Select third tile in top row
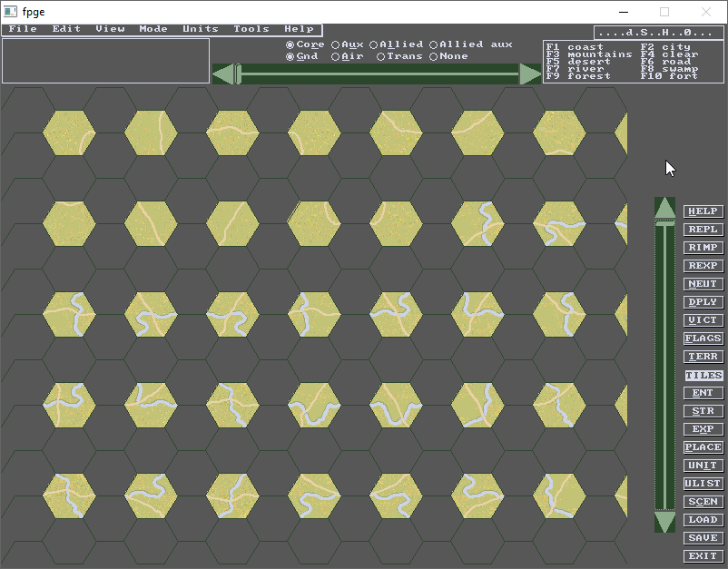The width and height of the screenshot is (728, 569). click(x=232, y=132)
